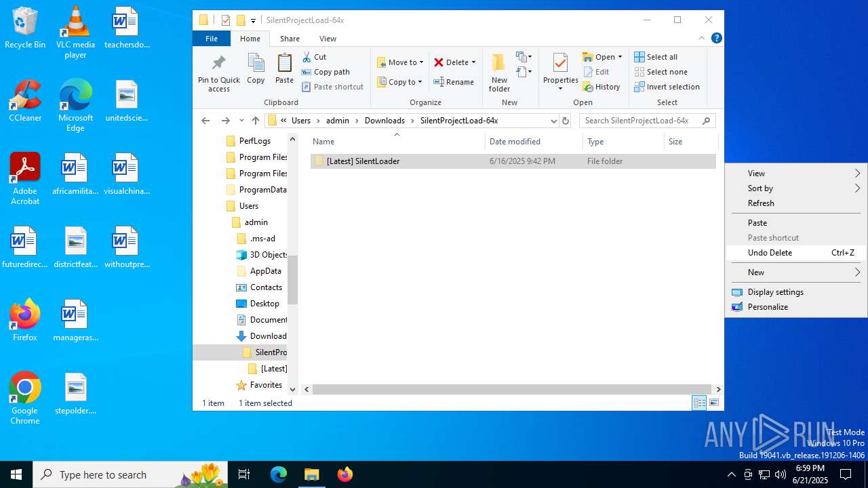
Task: Open the file History
Action: [601, 87]
